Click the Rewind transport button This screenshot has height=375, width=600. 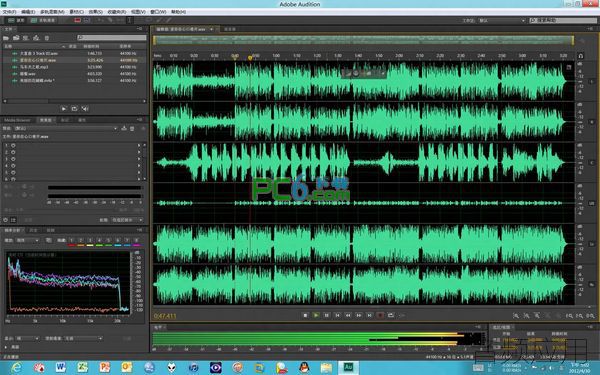click(x=348, y=315)
